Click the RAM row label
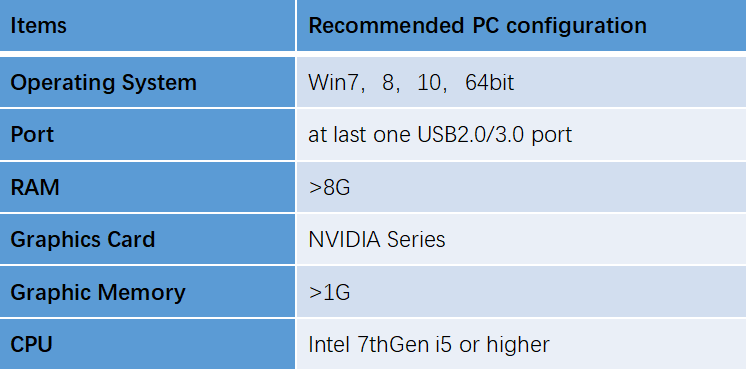The width and height of the screenshot is (746, 371). coord(147,187)
